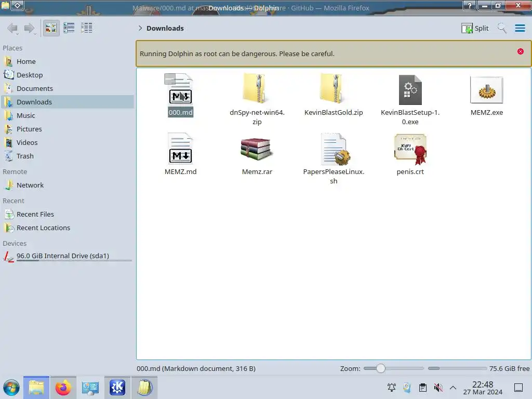532x399 pixels.
Task: Switch to Details view mode
Action: pyautogui.click(x=87, y=28)
